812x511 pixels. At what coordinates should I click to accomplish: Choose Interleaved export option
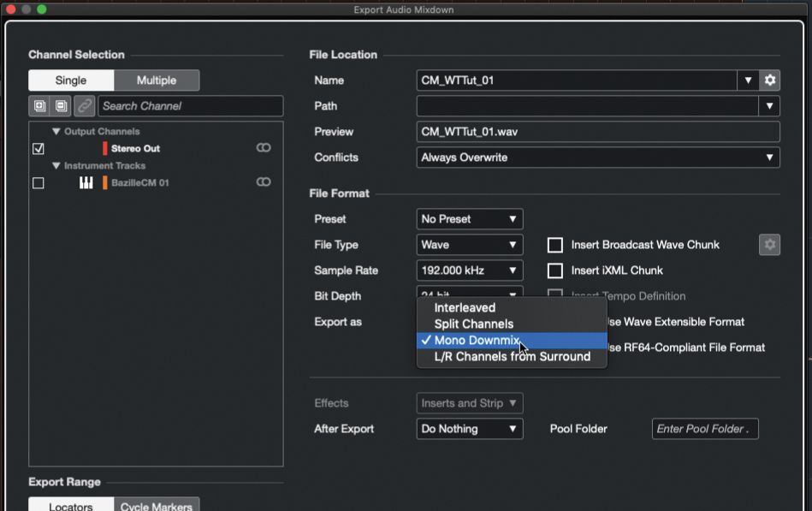(x=465, y=308)
